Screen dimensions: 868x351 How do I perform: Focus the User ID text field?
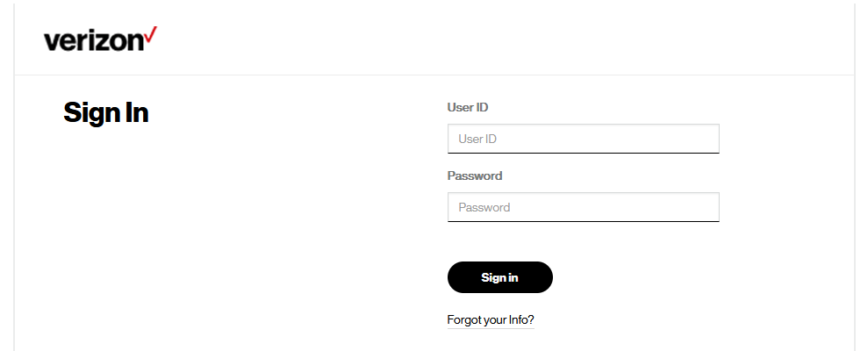coord(583,139)
